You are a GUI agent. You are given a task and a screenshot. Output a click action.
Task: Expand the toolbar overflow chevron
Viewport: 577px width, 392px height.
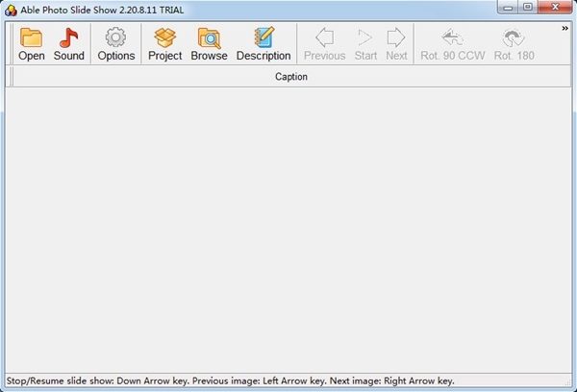[564, 28]
